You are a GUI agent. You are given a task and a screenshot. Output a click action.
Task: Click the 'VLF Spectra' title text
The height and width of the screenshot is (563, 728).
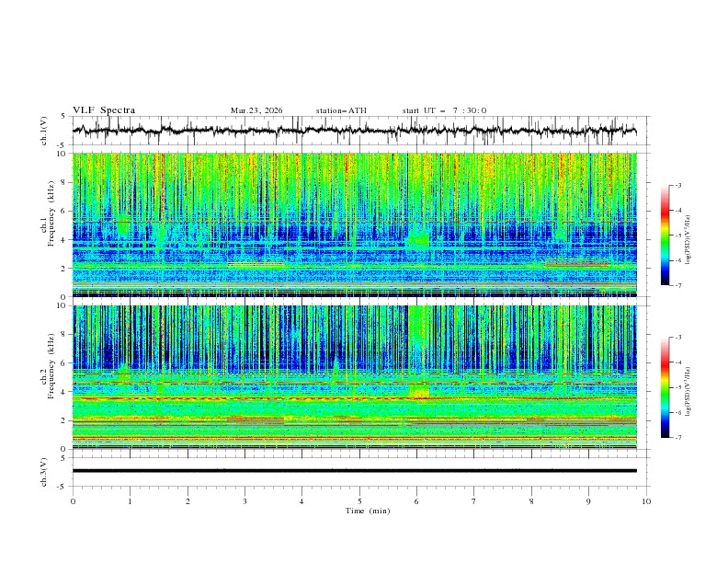[104, 110]
